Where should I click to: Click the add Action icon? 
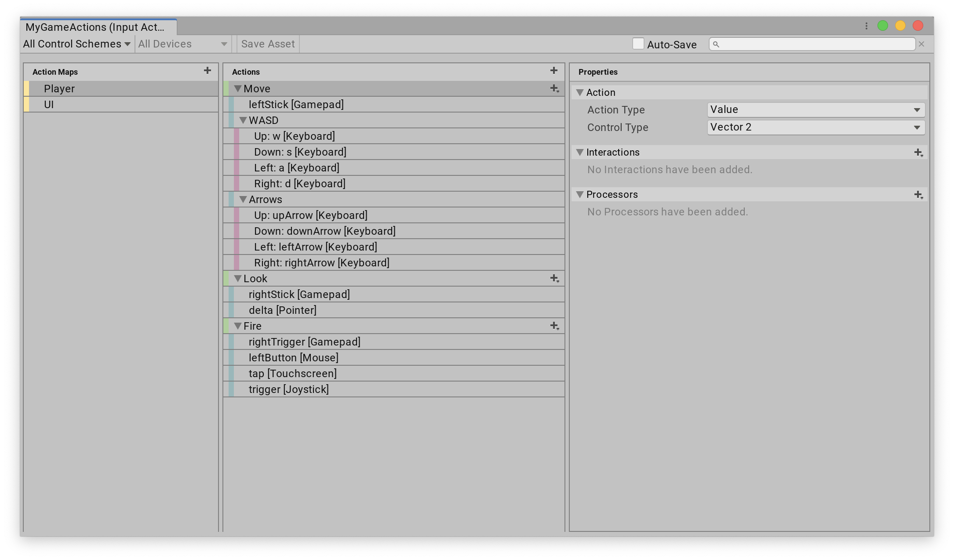[554, 71]
